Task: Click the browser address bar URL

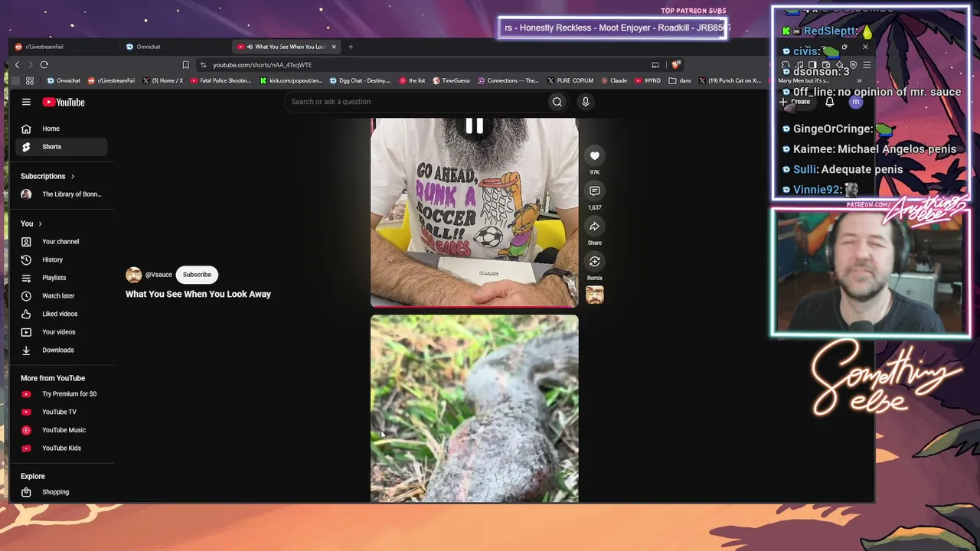Action: 262,65
